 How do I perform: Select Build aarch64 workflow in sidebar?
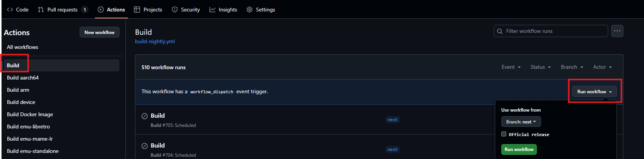pos(23,78)
